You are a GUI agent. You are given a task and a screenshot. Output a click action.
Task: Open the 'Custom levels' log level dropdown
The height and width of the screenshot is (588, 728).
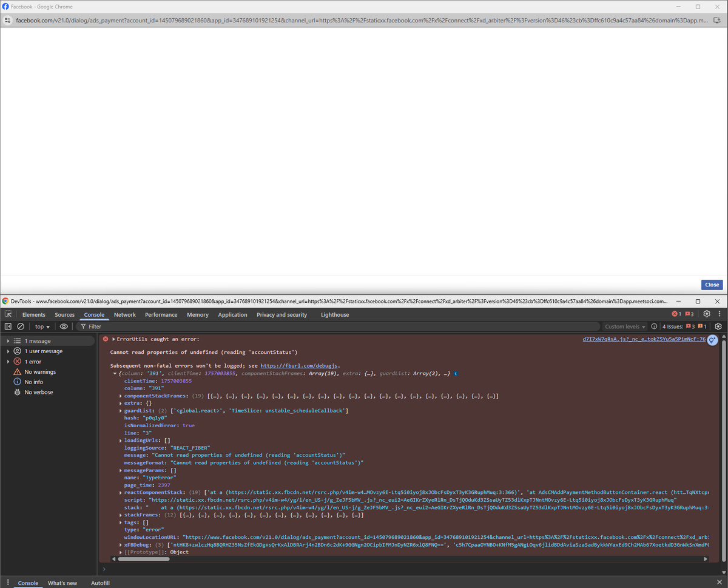pyautogui.click(x=625, y=326)
